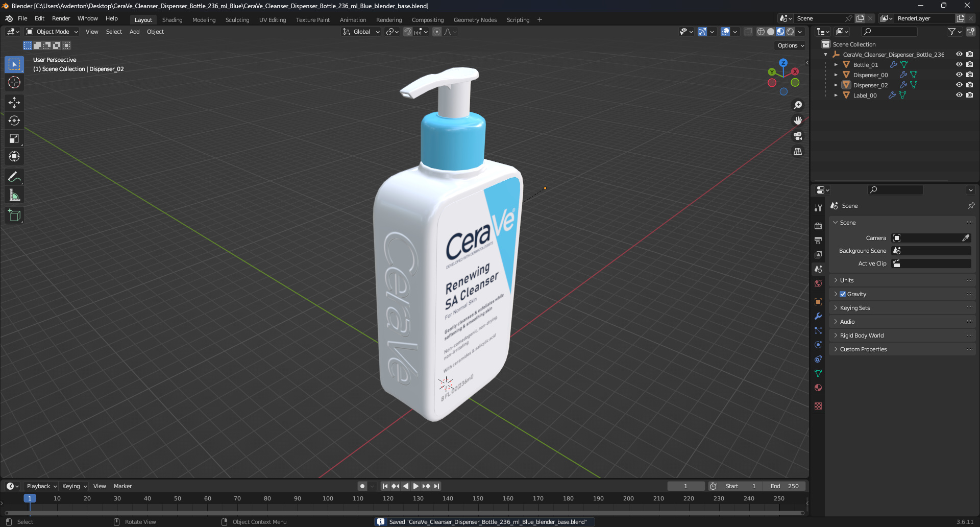Open the Playback dropdown in timeline
The width and height of the screenshot is (980, 527).
[42, 486]
